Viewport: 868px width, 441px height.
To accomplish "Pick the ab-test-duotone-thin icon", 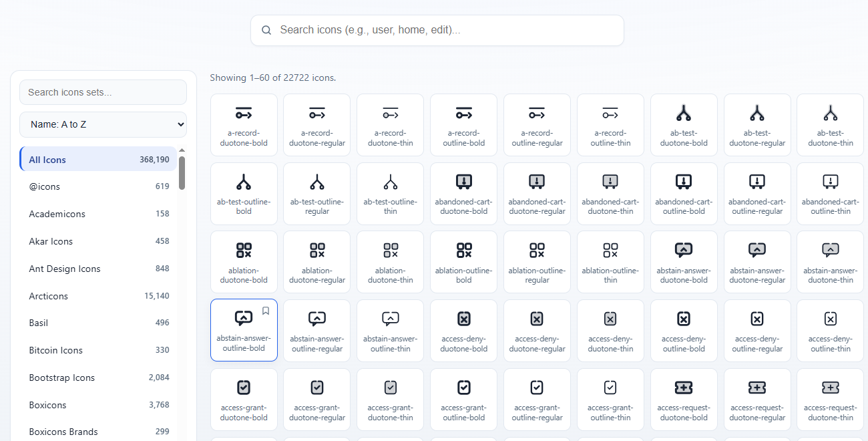I will 830,125.
